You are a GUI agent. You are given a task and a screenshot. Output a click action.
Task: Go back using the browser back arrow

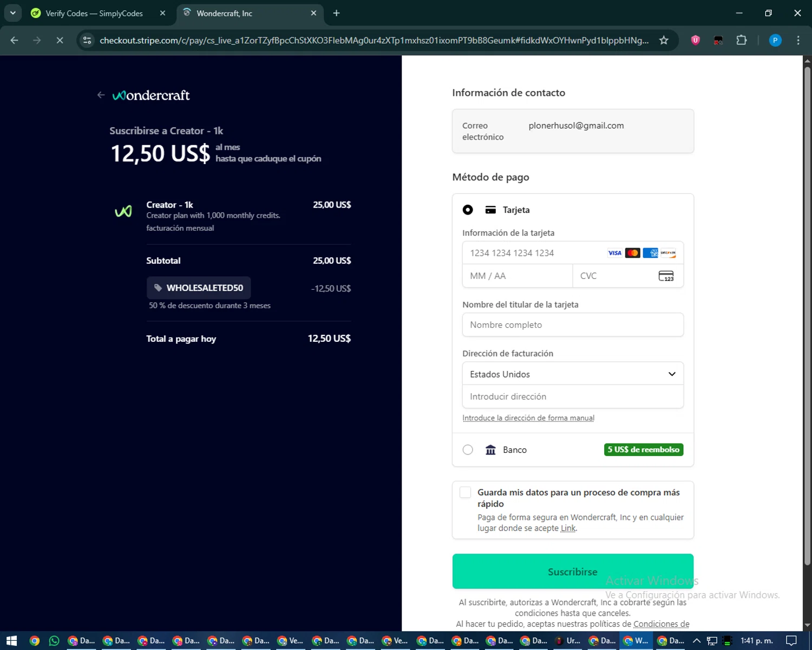pos(15,41)
